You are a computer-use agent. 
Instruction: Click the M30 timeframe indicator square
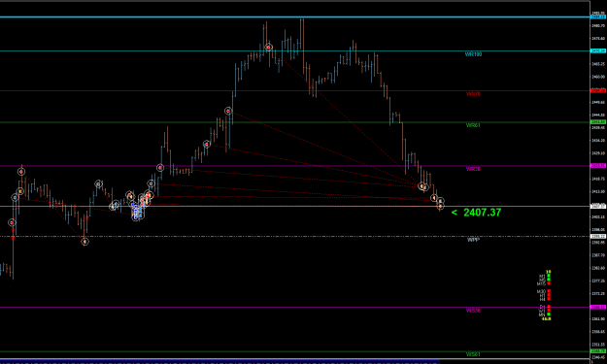pos(549,291)
